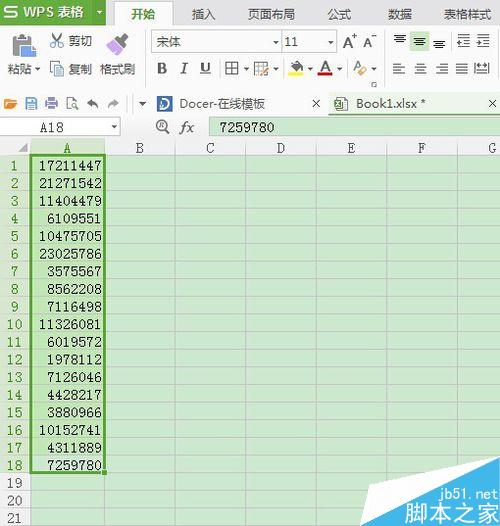Screen dimensions: 500x526
Task: Click the fx insert function button
Action: [x=187, y=127]
